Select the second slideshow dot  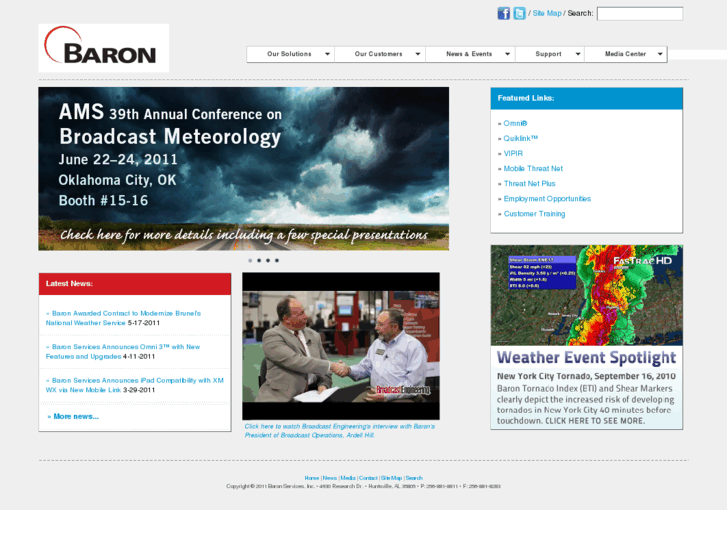259,261
